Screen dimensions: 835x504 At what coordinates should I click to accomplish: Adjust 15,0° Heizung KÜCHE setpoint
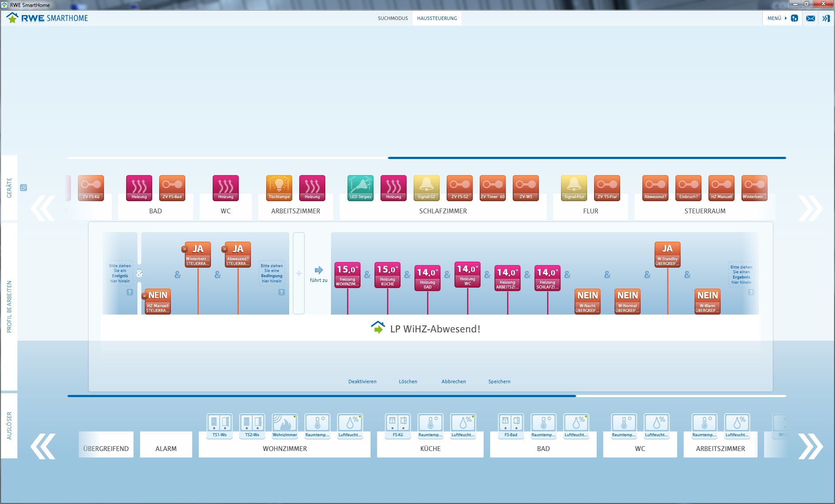387,275
